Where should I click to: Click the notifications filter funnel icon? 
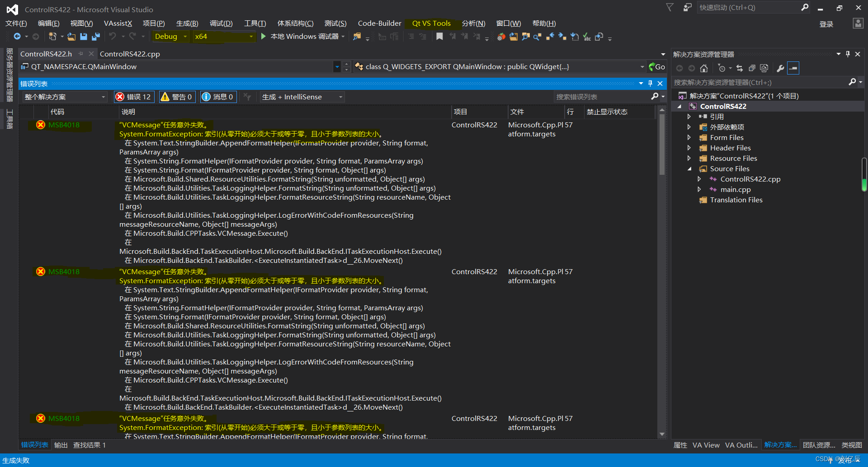(x=670, y=7)
